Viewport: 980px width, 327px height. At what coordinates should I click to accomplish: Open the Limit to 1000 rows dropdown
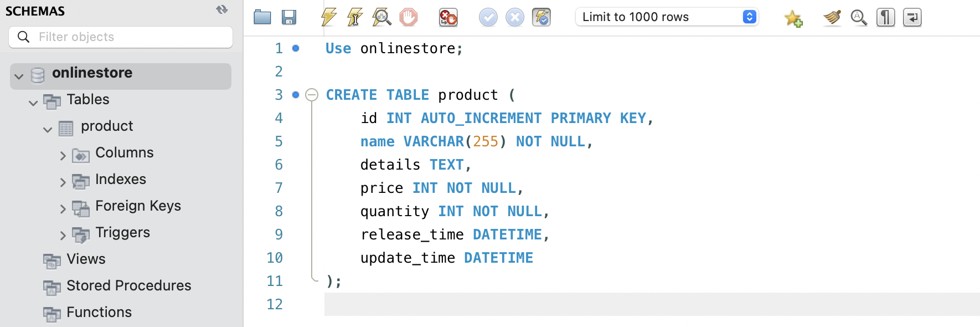667,17
